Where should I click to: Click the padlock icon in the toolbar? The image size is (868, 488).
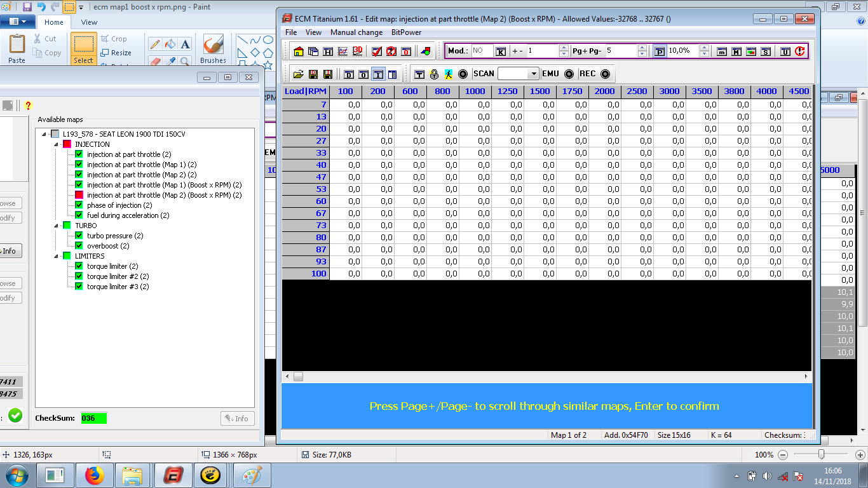pos(434,74)
